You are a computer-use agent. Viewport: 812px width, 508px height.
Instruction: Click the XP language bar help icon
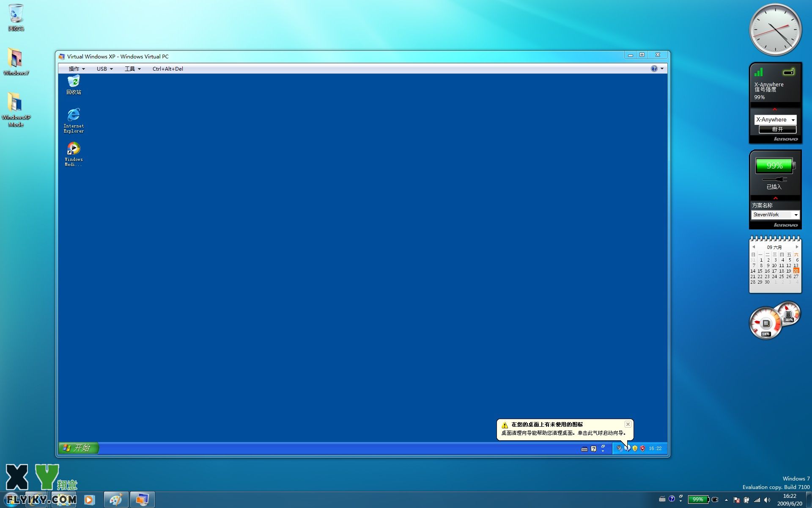coord(593,449)
